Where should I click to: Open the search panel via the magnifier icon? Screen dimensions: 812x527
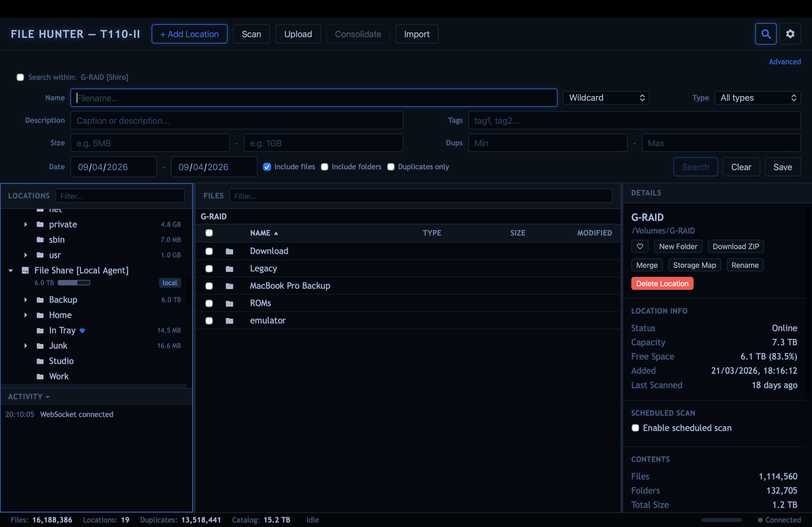click(x=766, y=34)
